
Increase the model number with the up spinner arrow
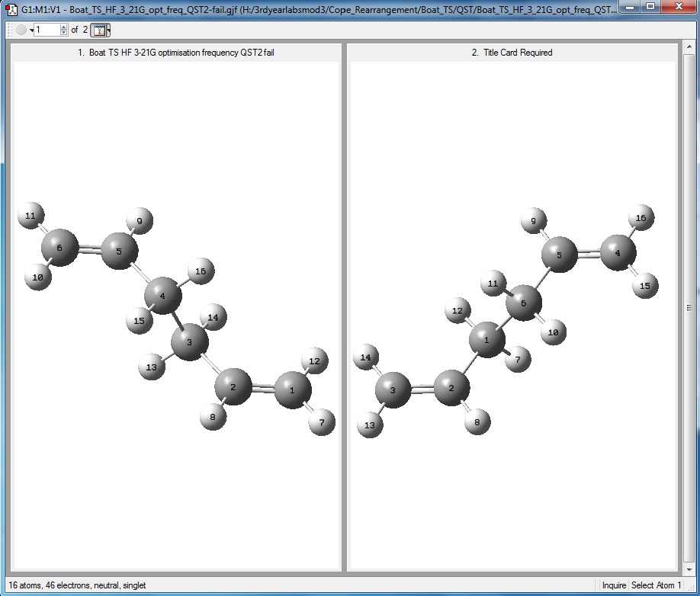[x=63, y=27]
